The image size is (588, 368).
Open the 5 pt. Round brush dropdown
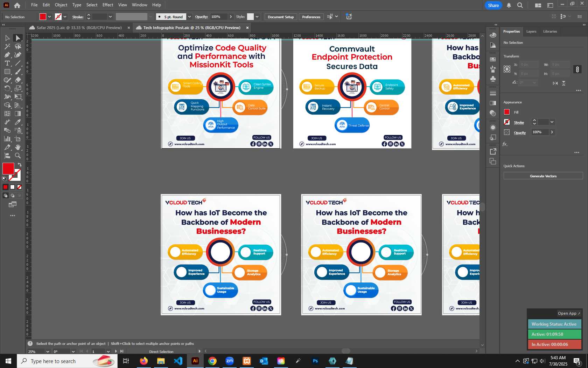189,16
